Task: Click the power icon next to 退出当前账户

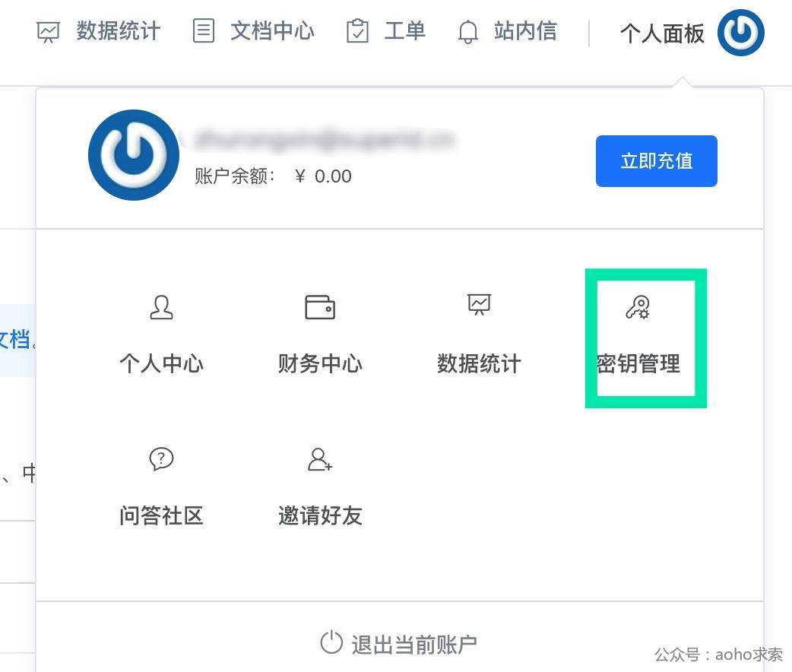Action: (x=331, y=642)
